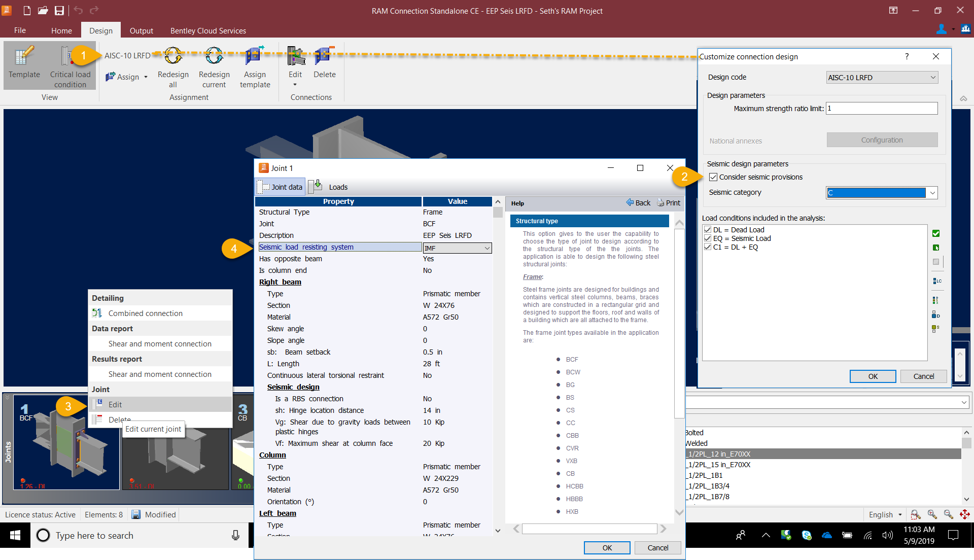Uncheck DL = Dead Load condition
This screenshot has height=560, width=974.
tap(708, 230)
